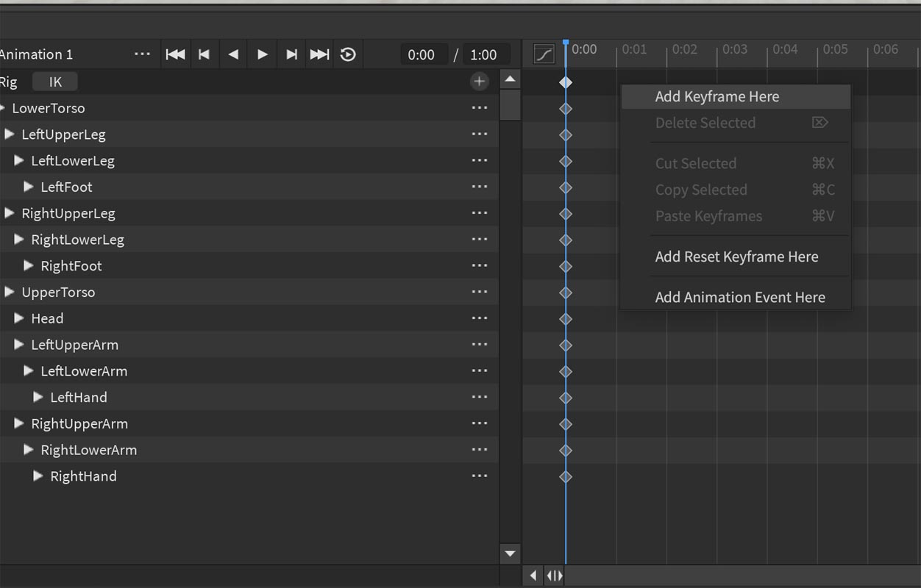
Task: Open RightLowerLeg track options menu
Action: [480, 240]
